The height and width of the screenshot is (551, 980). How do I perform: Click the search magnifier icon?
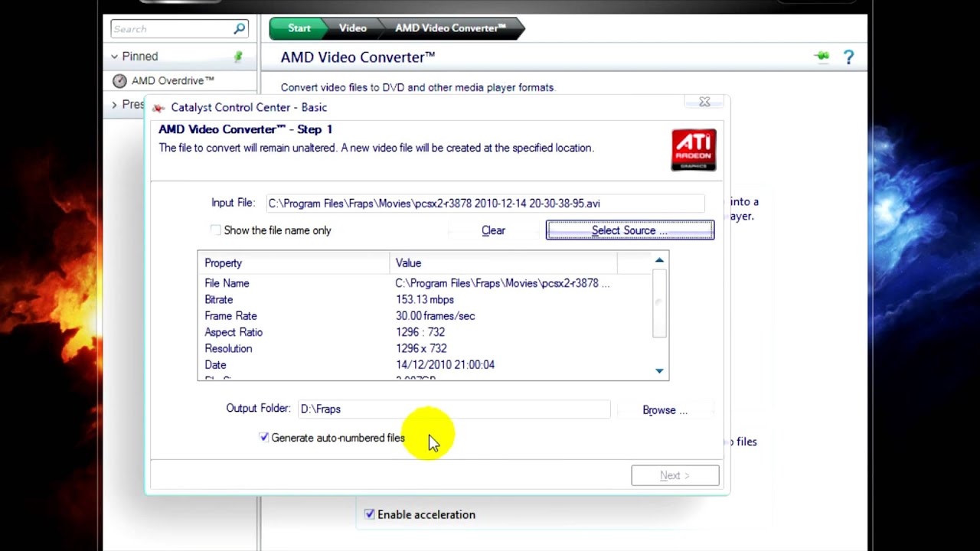(240, 29)
